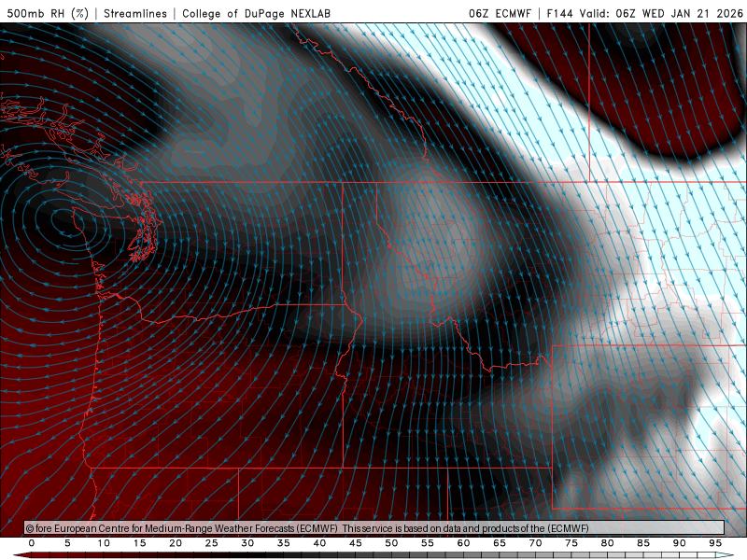
Task: Click the "10" color scale label
Action: pyautogui.click(x=104, y=543)
